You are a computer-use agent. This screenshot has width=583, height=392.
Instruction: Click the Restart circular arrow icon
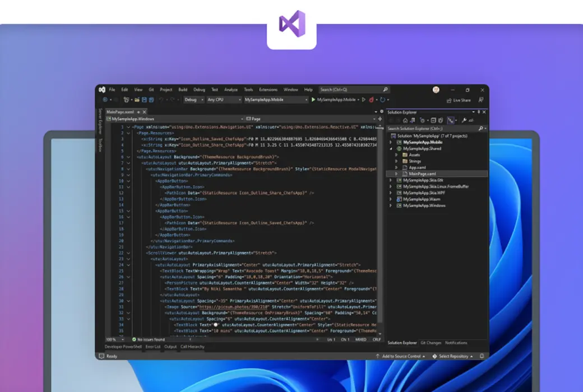382,100
